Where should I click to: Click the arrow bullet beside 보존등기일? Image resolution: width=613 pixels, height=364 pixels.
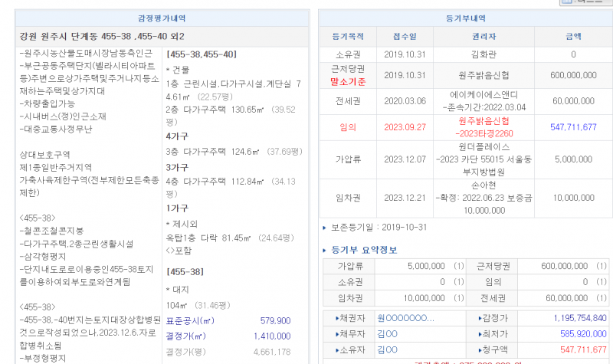323,228
